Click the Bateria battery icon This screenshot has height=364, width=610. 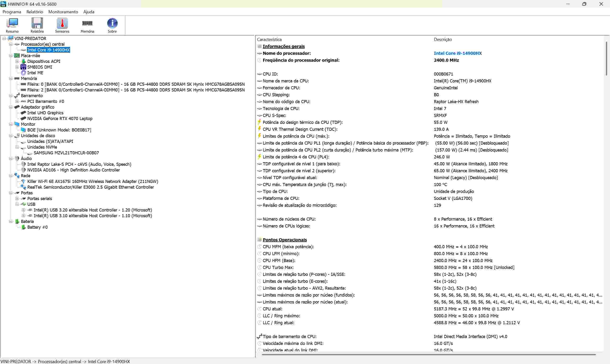click(x=17, y=221)
